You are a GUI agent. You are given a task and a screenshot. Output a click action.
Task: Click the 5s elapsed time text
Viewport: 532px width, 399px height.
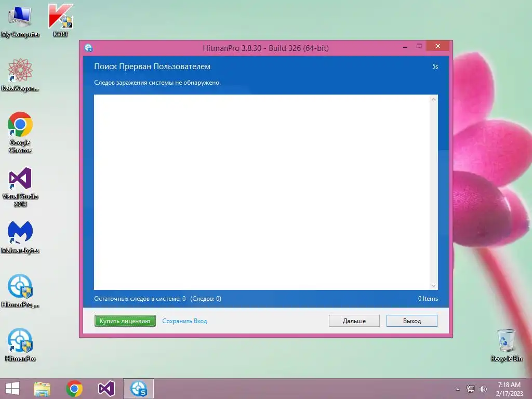point(435,66)
